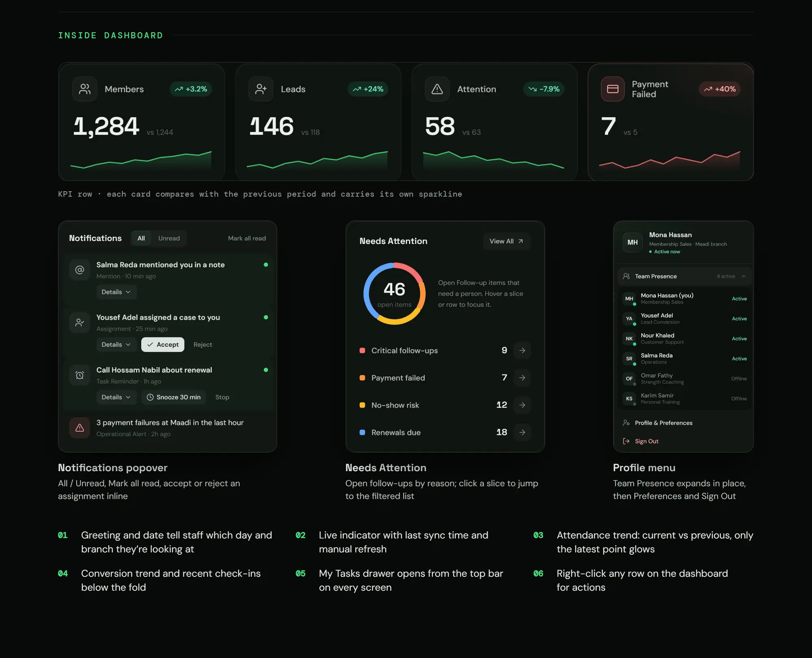
Task: Click the red Critical follow-ups color dot
Action: coord(362,351)
